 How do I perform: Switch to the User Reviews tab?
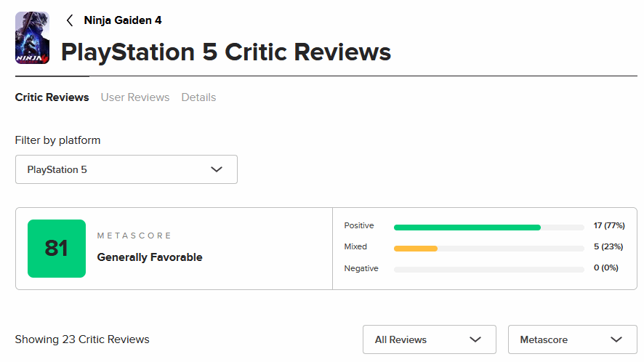(135, 97)
